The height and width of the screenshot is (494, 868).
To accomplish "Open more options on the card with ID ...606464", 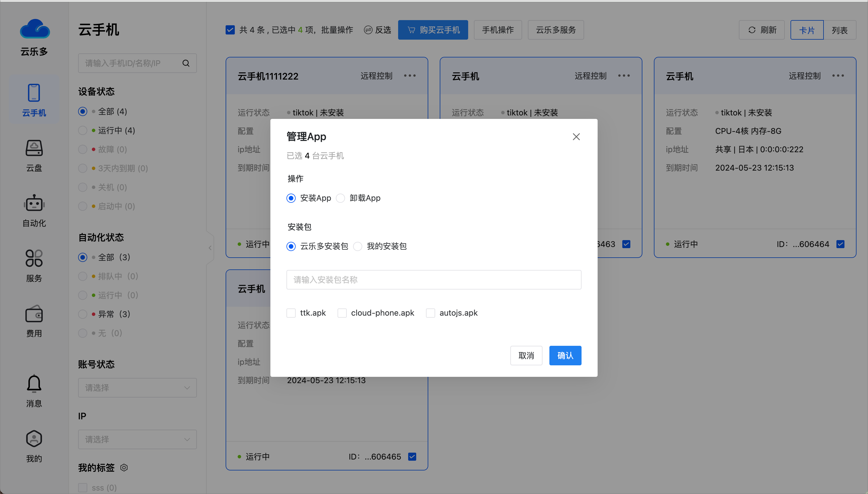I will (838, 76).
